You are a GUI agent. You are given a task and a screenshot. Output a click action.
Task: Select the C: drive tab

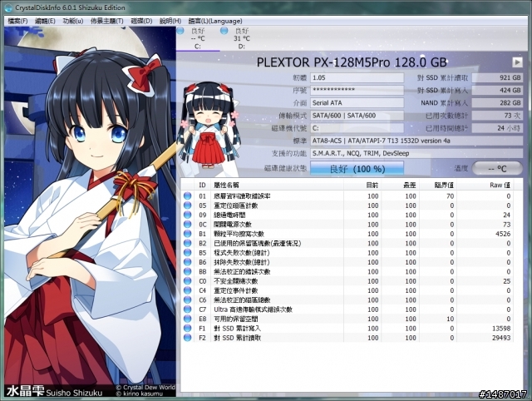(x=198, y=38)
